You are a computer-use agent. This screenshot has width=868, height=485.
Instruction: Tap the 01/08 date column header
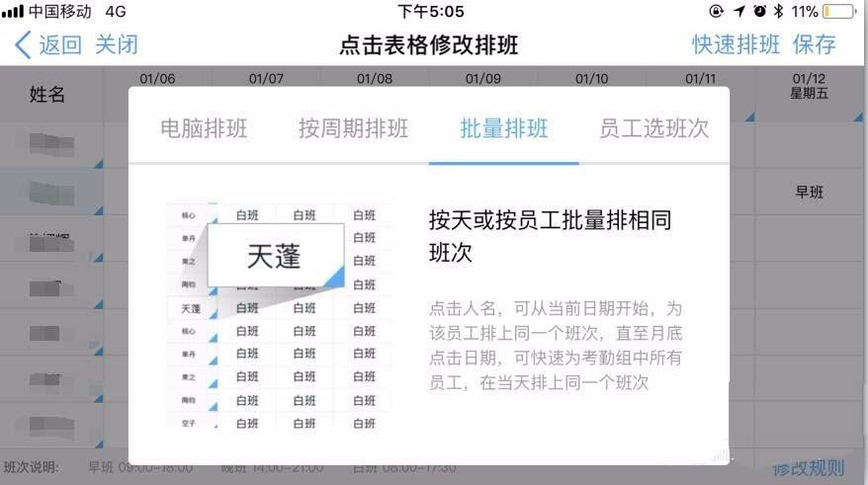pyautogui.click(x=375, y=79)
